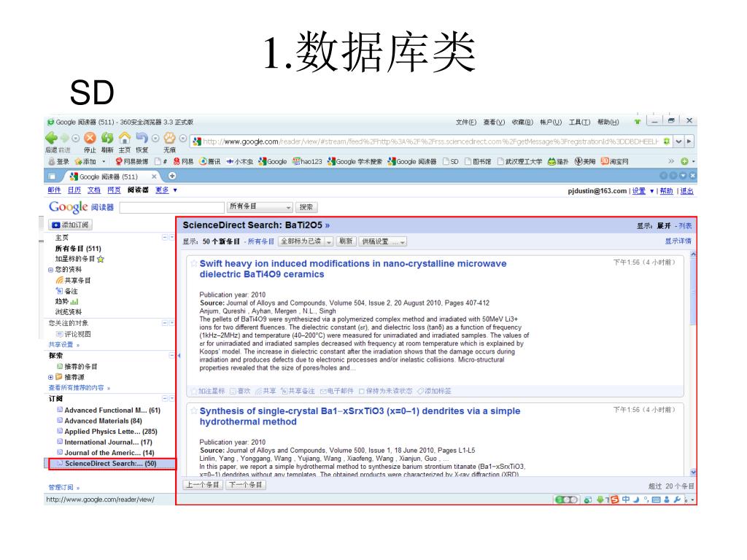
Task: Open the 武汉理工大学 bookmark
Action: [x=519, y=161]
